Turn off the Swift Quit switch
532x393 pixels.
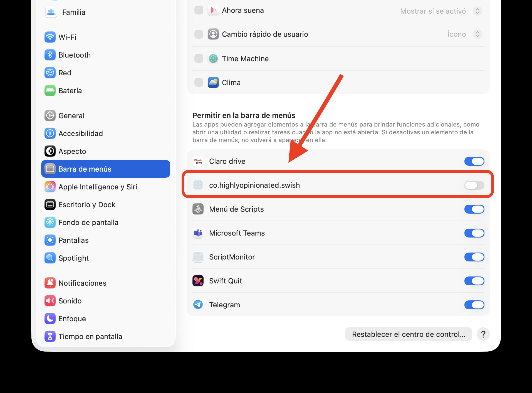[x=474, y=281]
